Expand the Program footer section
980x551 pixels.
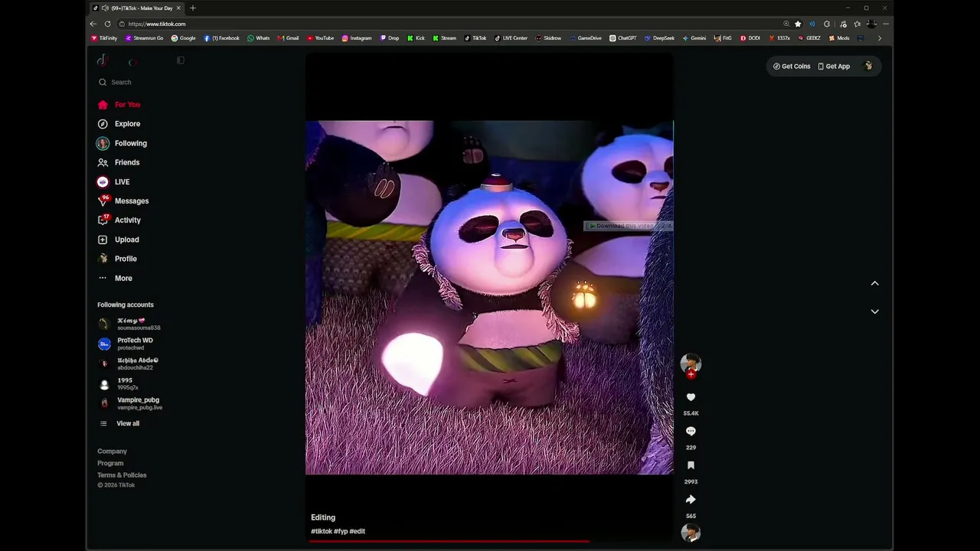110,463
